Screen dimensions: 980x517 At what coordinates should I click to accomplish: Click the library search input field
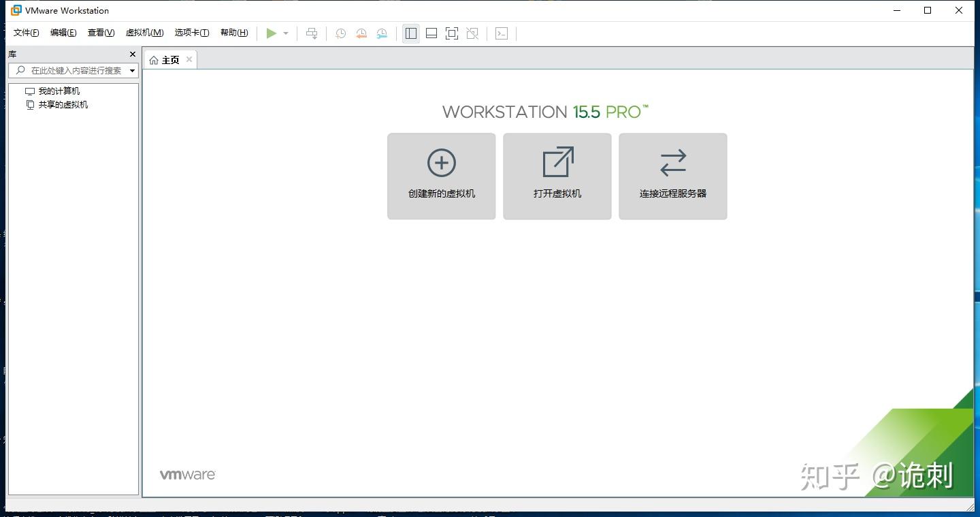point(71,70)
